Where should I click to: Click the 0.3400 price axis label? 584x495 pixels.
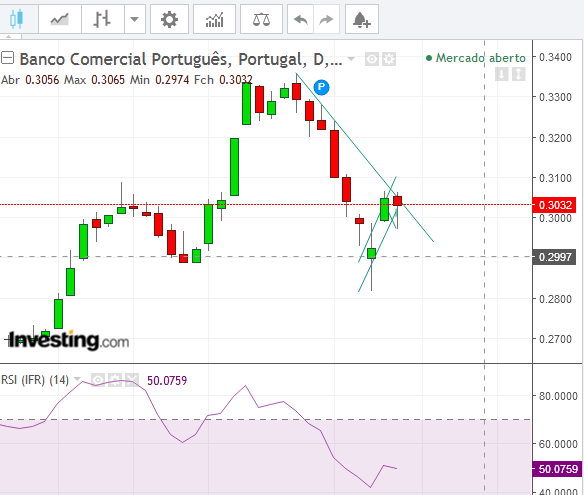coord(555,57)
